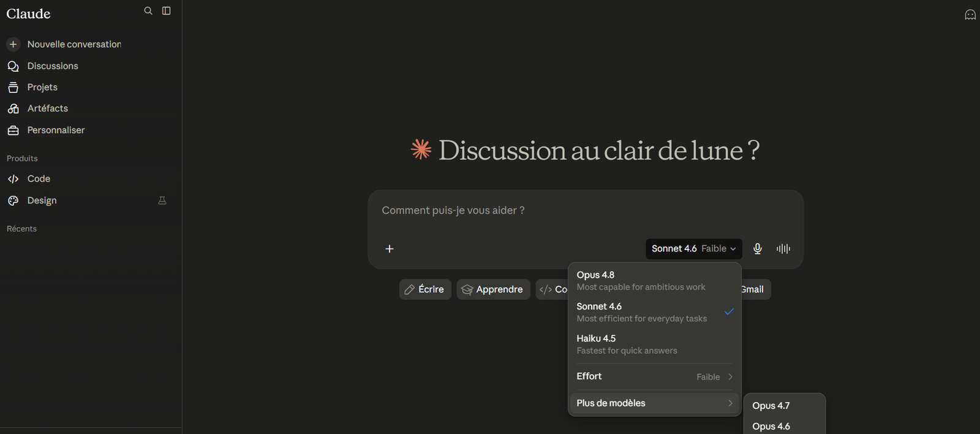
Task: Select Opus 4.8 in model menu
Action: tap(655, 281)
